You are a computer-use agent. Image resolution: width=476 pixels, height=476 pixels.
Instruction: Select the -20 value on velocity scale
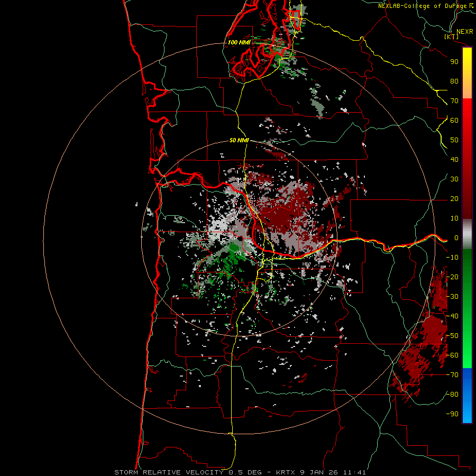[452, 277]
